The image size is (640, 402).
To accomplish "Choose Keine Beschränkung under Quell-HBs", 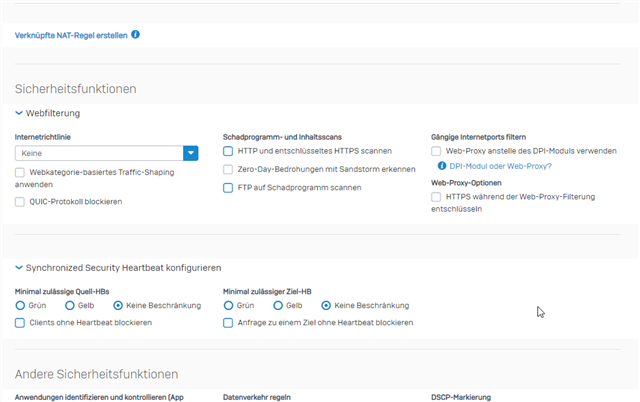I will pyautogui.click(x=118, y=305).
